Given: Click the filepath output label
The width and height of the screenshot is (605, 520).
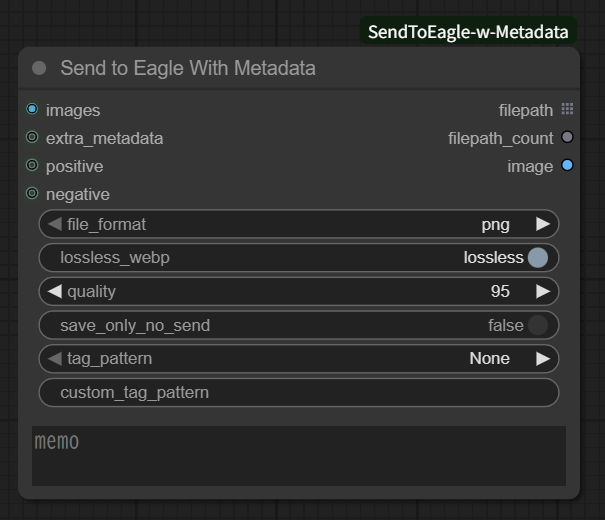Looking at the screenshot, I should coord(526,111).
